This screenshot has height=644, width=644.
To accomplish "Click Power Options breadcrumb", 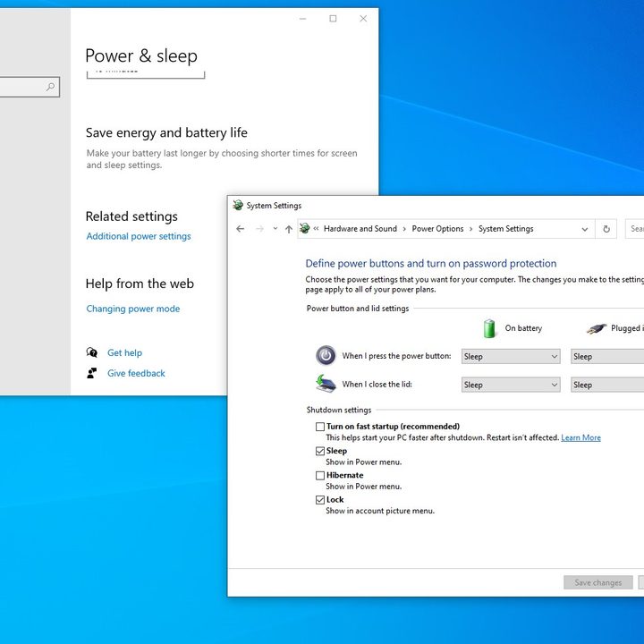I will [437, 229].
